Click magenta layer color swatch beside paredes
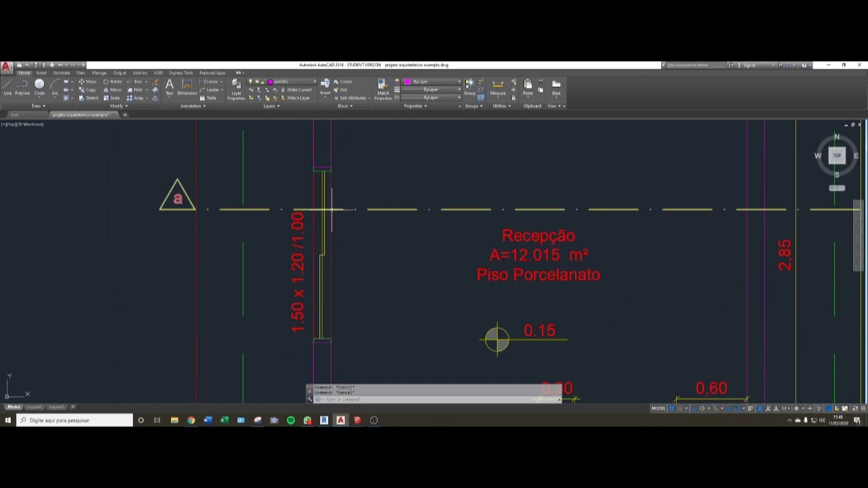Viewport: 868px width, 488px height. pyautogui.click(x=270, y=81)
